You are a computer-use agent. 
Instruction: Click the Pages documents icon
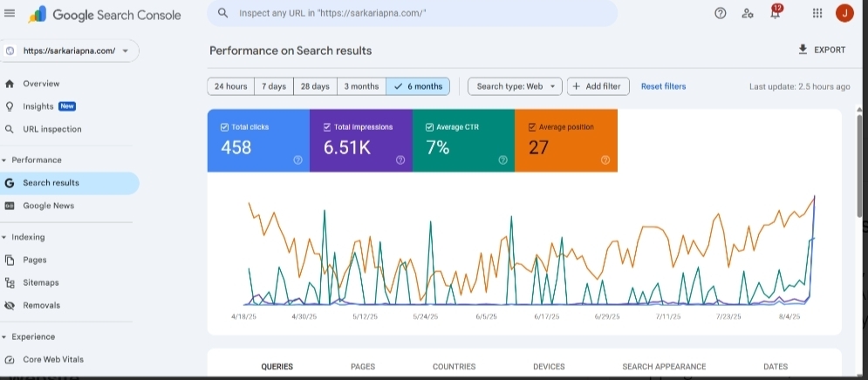click(9, 260)
